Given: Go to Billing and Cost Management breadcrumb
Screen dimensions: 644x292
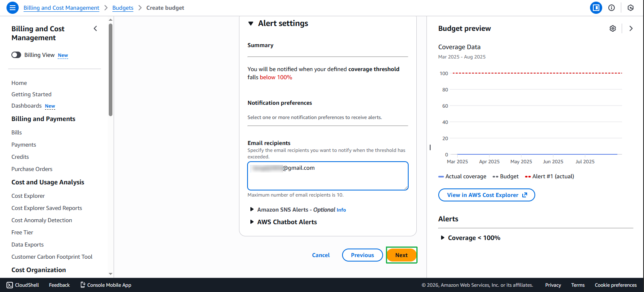Looking at the screenshot, I should 61,8.
